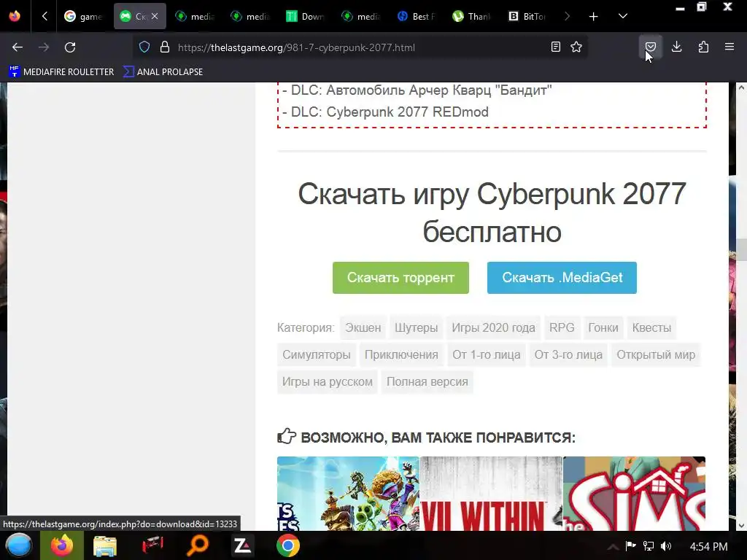Open the Квесты category tag
Screen dimensions: 747x560
651,327
